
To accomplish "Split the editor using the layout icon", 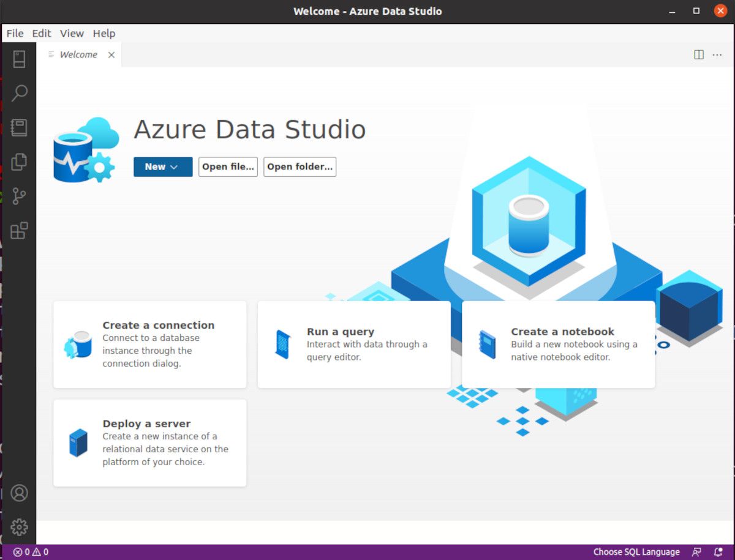I will [698, 54].
